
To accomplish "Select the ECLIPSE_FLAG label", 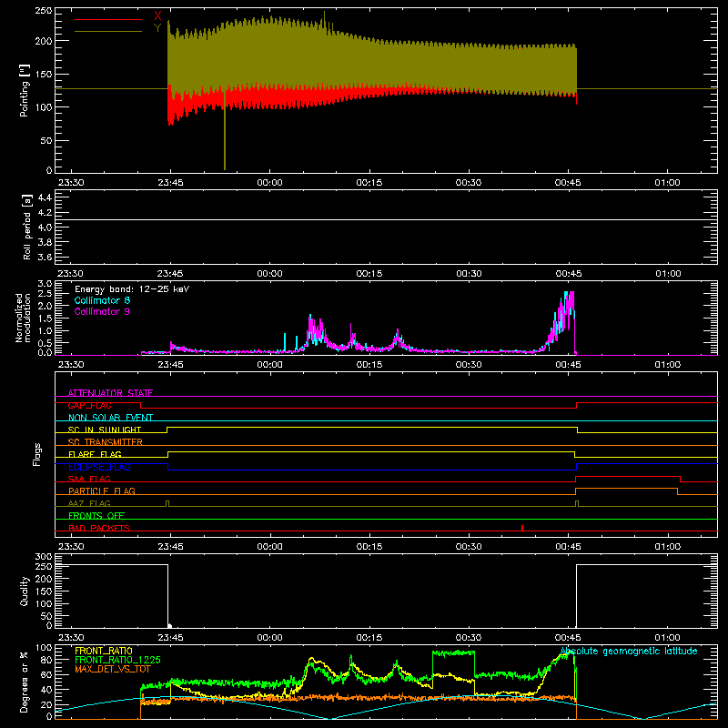I will click(99, 467).
